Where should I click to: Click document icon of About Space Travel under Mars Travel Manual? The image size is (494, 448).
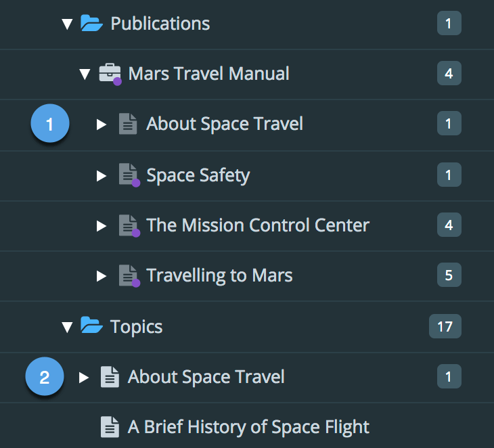pos(128,124)
